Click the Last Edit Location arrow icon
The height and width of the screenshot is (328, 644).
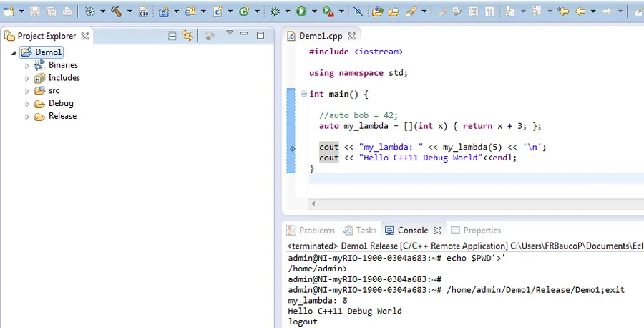564,11
